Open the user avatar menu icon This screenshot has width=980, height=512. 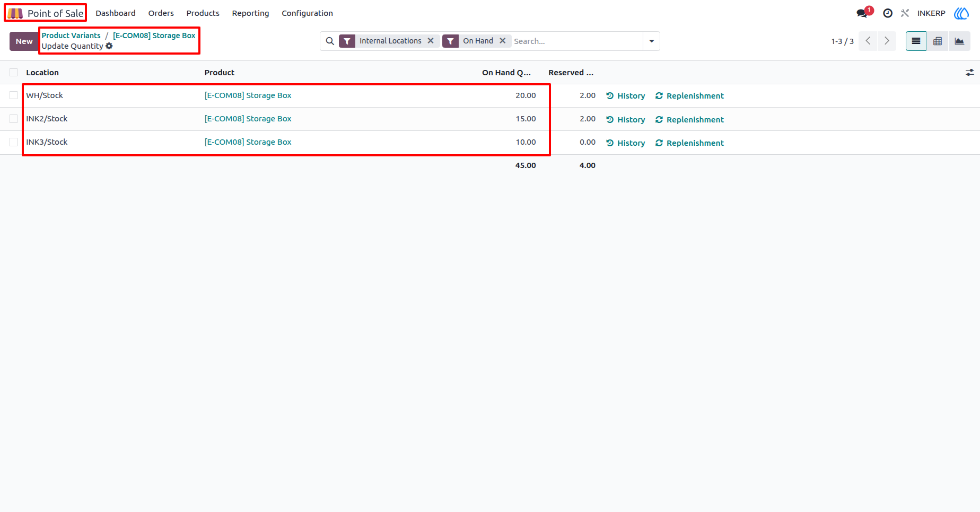(961, 13)
